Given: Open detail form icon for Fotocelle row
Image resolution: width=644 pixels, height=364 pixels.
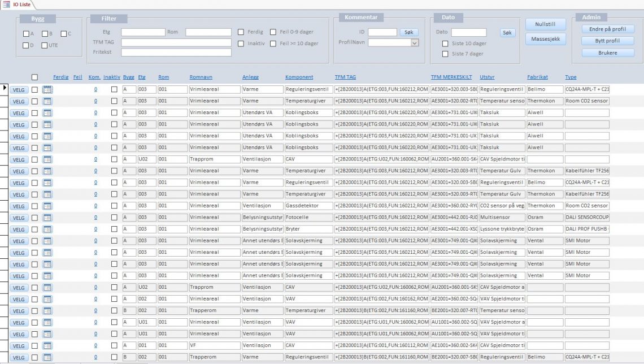Looking at the screenshot, I should tap(47, 218).
